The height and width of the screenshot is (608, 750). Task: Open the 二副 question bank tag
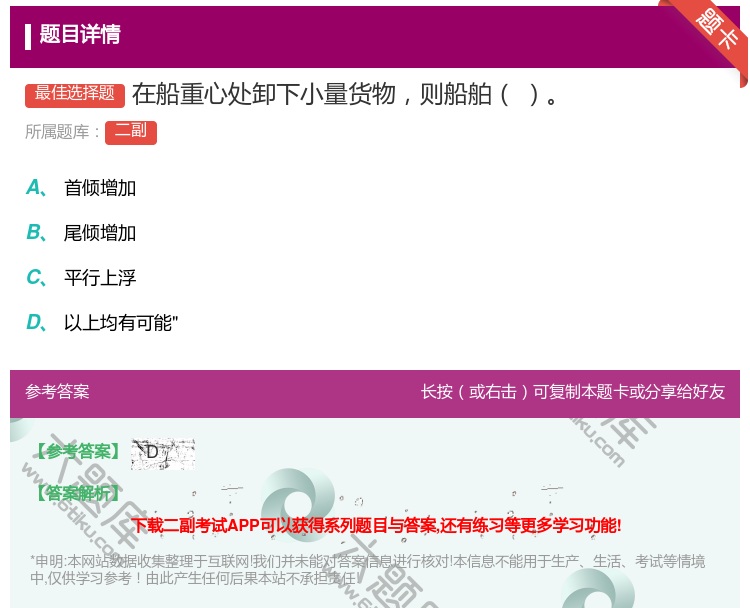tap(131, 132)
